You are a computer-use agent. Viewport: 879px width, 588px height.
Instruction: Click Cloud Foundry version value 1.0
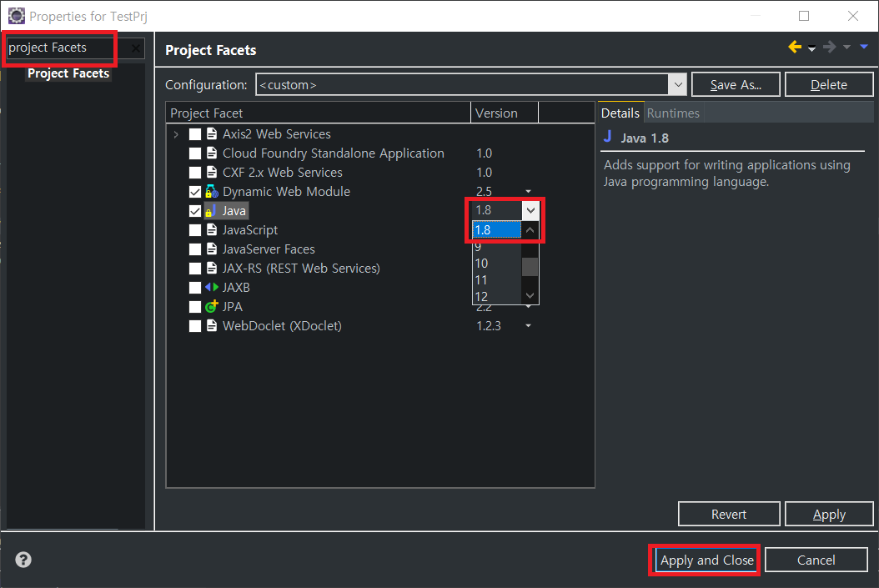[x=484, y=153]
